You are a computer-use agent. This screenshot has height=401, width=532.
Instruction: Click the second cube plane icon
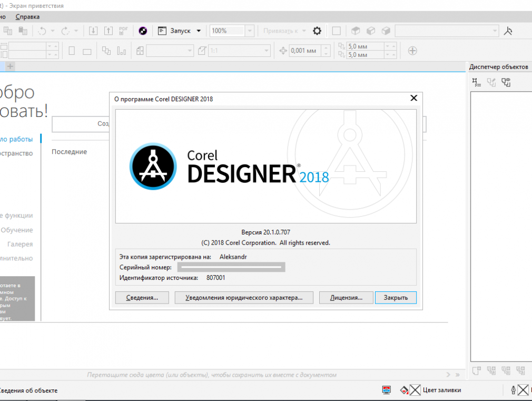point(370,31)
